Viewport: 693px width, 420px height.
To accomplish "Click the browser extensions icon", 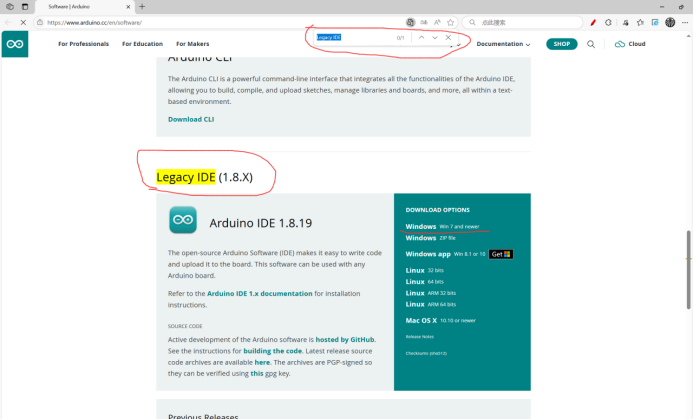I will pyautogui.click(x=608, y=22).
